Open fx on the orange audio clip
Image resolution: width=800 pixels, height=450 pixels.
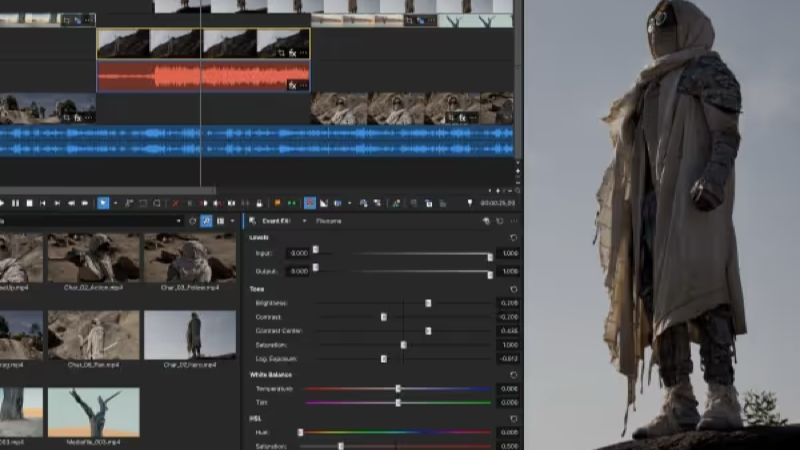292,86
